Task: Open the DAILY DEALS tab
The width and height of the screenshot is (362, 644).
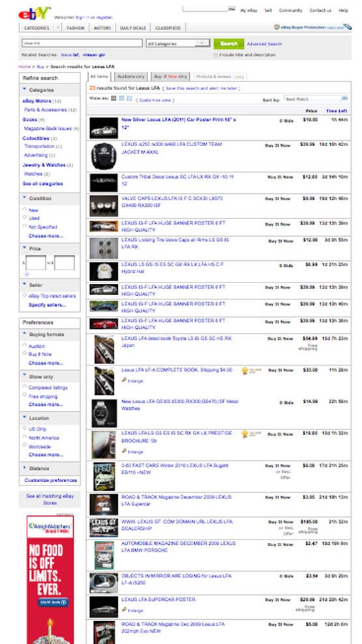Action: click(133, 28)
